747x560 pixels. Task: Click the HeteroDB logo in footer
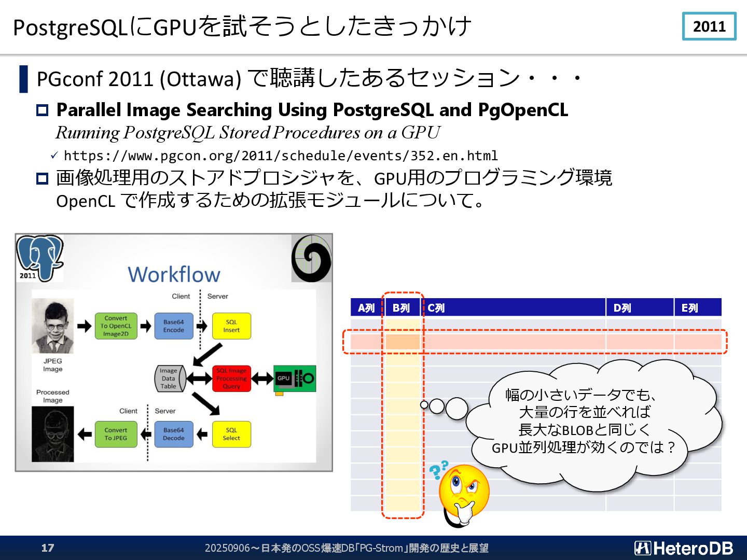pyautogui.click(x=684, y=548)
